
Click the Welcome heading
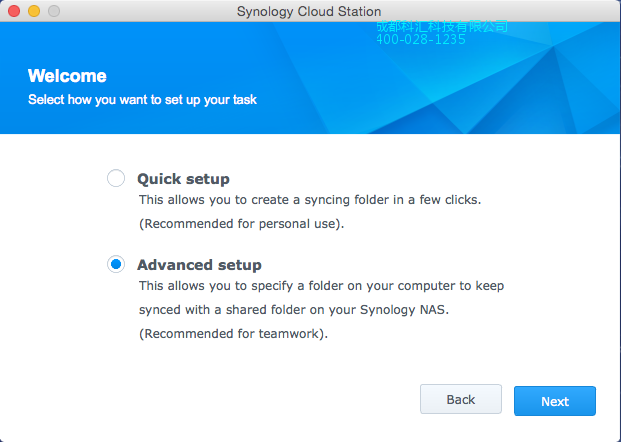tap(67, 76)
